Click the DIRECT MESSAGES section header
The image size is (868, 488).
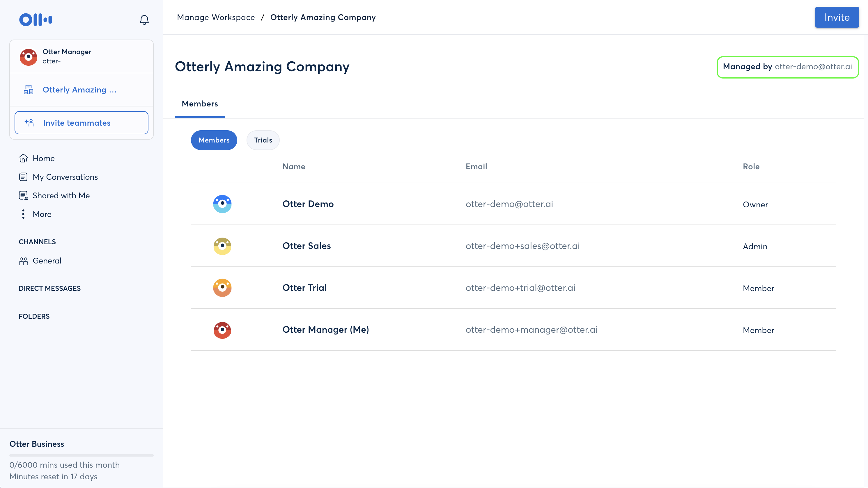49,288
